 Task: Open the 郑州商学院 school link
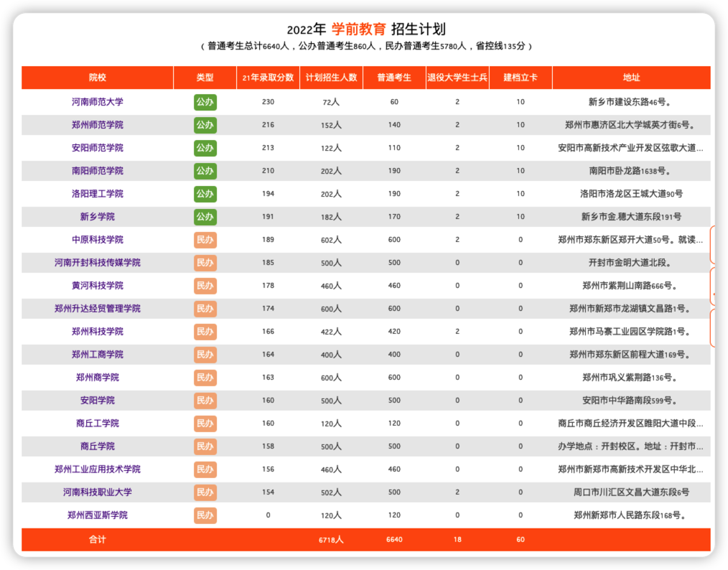[x=97, y=378]
